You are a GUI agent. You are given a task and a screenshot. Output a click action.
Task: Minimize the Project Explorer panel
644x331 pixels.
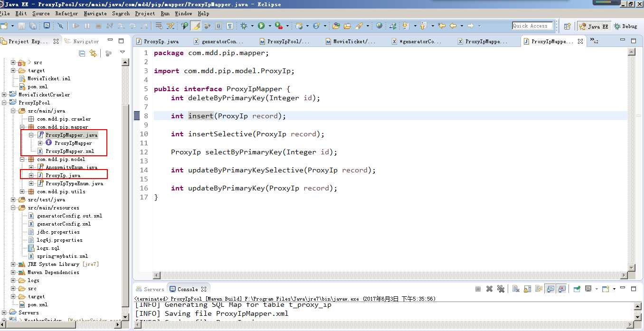pos(110,40)
